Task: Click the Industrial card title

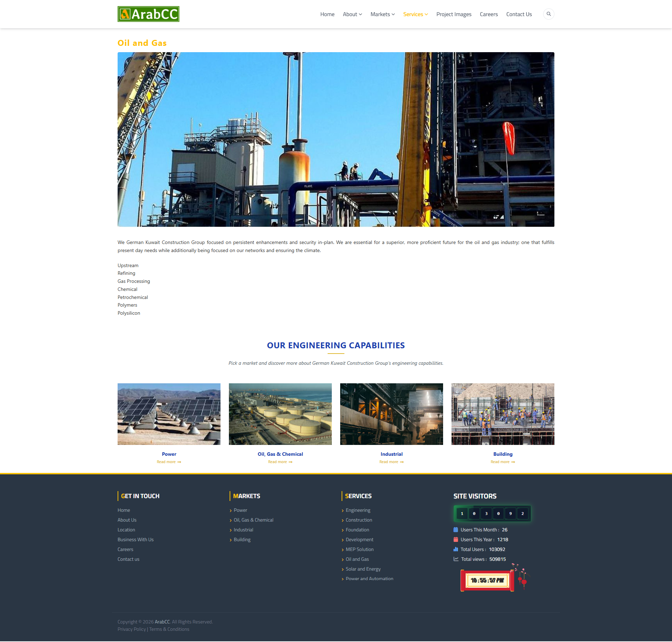Action: point(392,454)
